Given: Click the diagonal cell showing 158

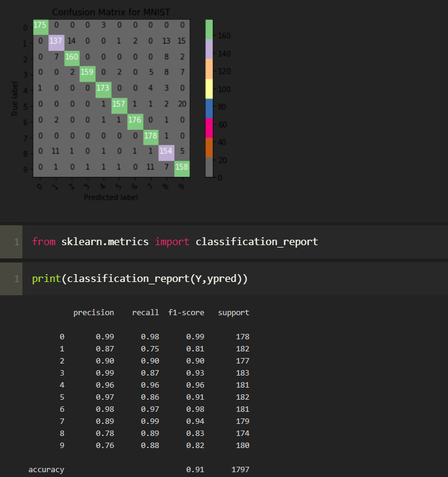Looking at the screenshot, I should [x=182, y=169].
